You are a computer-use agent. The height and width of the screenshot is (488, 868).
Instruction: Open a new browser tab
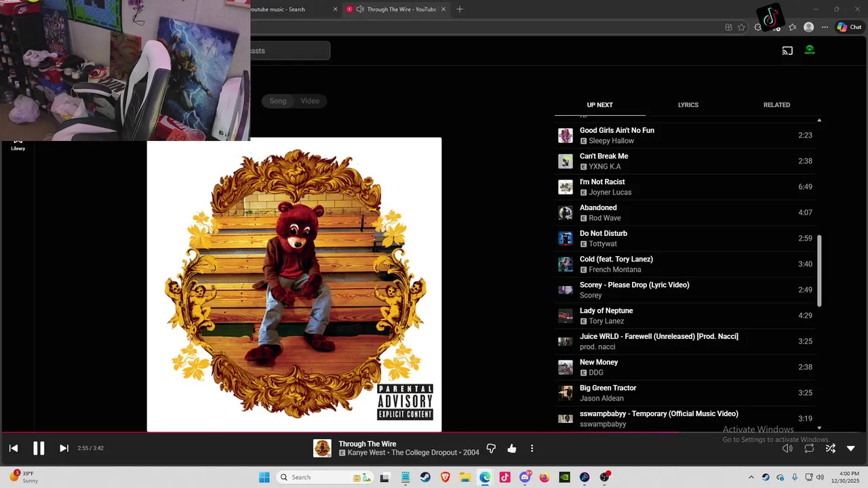coord(460,9)
